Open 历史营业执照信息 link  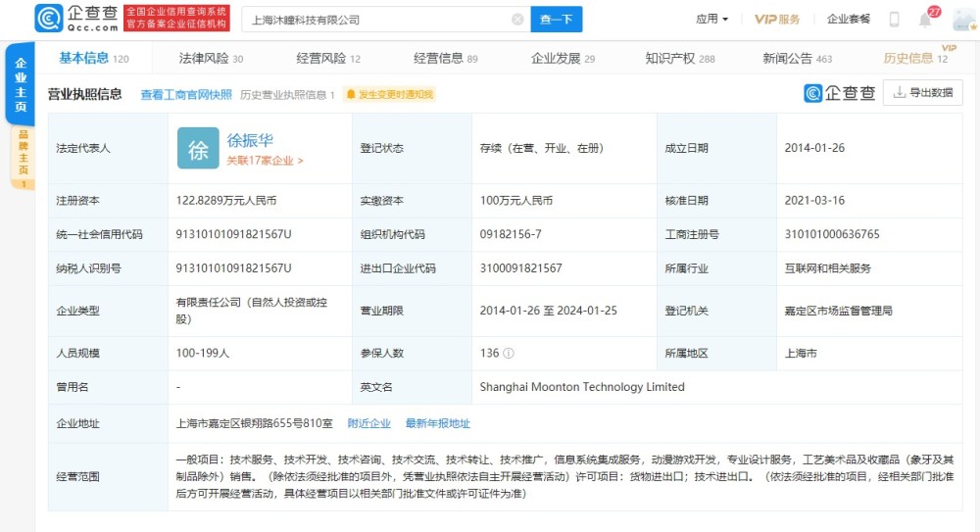point(287,94)
